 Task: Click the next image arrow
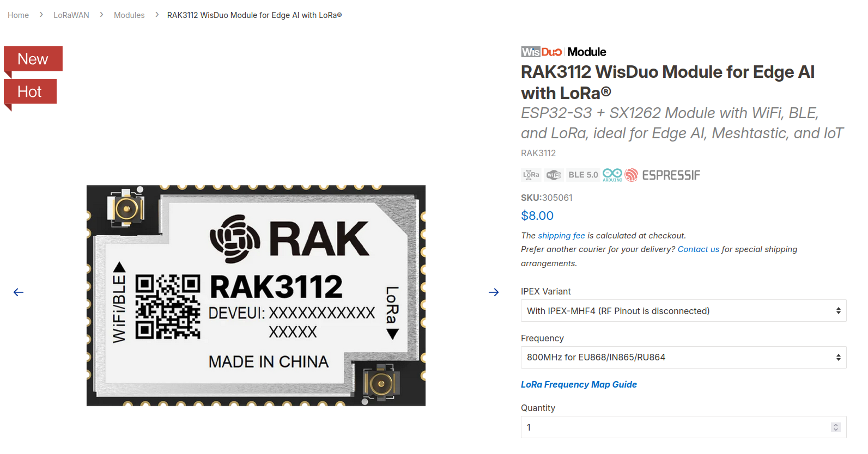(x=494, y=292)
